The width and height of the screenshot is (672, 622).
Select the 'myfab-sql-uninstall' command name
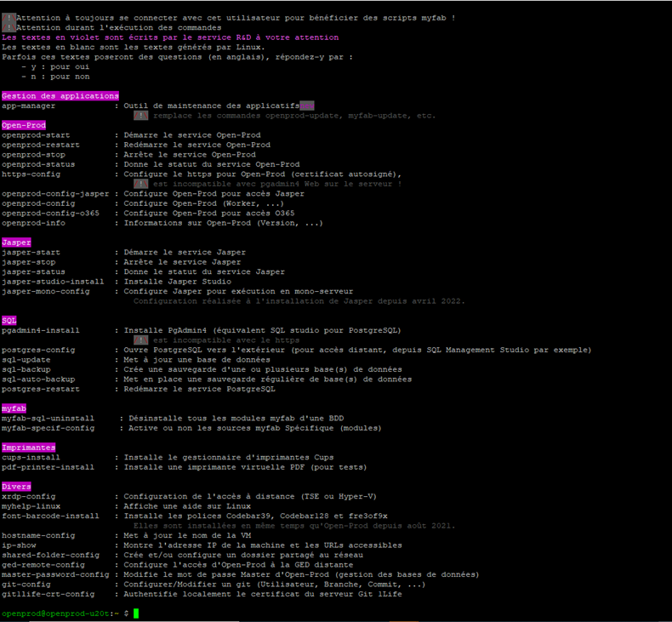[x=48, y=419]
